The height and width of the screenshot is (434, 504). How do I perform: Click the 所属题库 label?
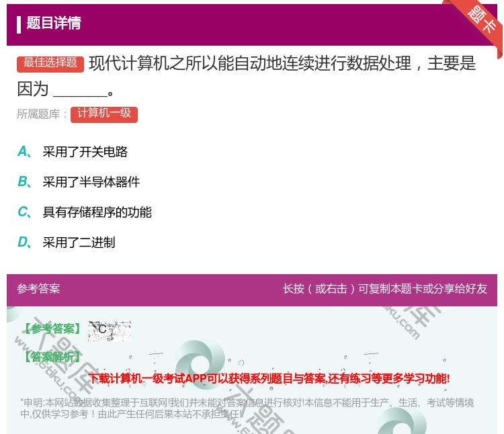coord(42,114)
